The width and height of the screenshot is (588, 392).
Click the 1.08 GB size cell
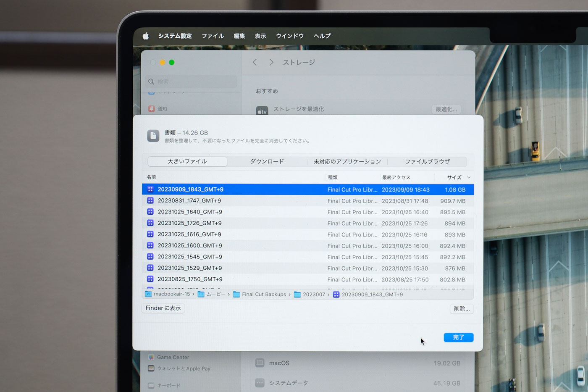coord(455,190)
